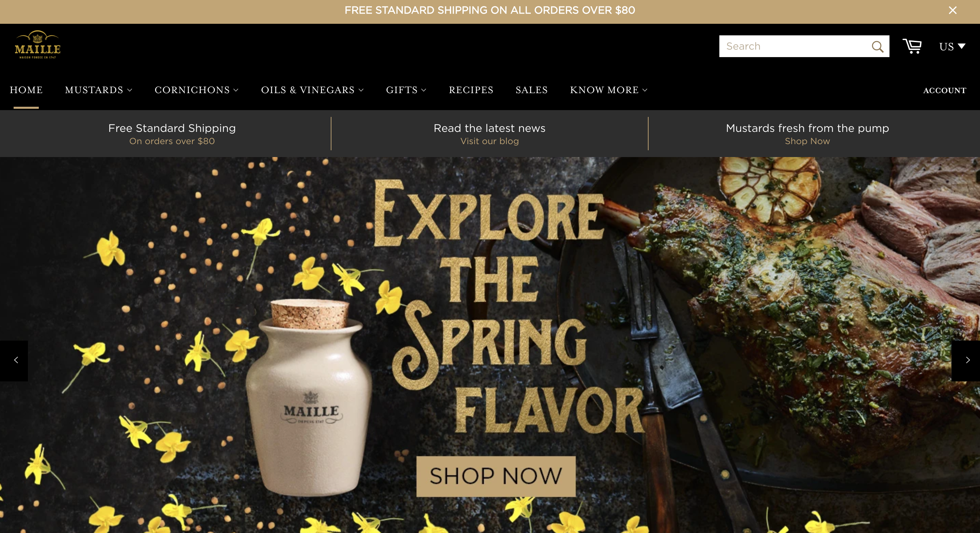Image resolution: width=980 pixels, height=533 pixels.
Task: Expand the Mustards menu
Action: [99, 90]
